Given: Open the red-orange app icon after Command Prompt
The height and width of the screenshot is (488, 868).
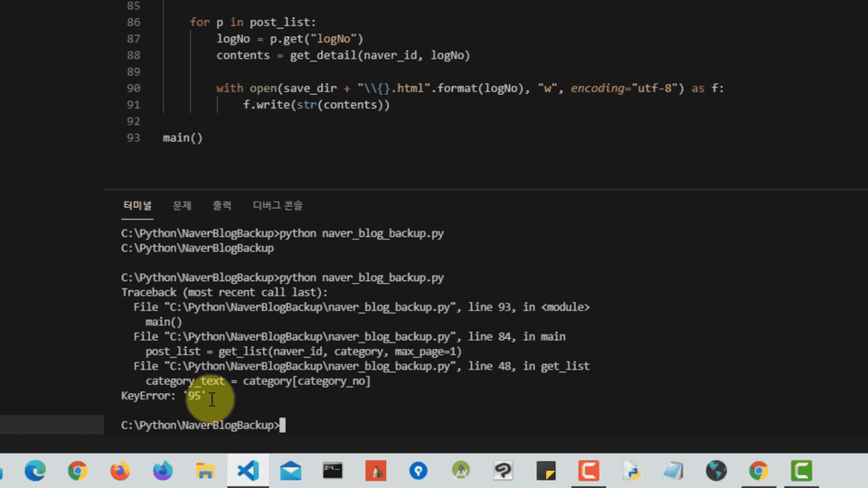Looking at the screenshot, I should 375,470.
